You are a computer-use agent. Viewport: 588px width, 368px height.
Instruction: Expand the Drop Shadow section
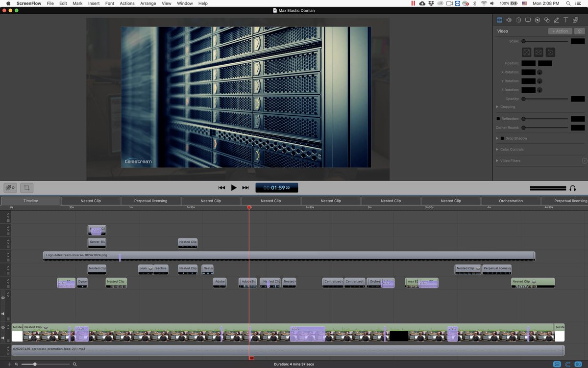tap(497, 138)
